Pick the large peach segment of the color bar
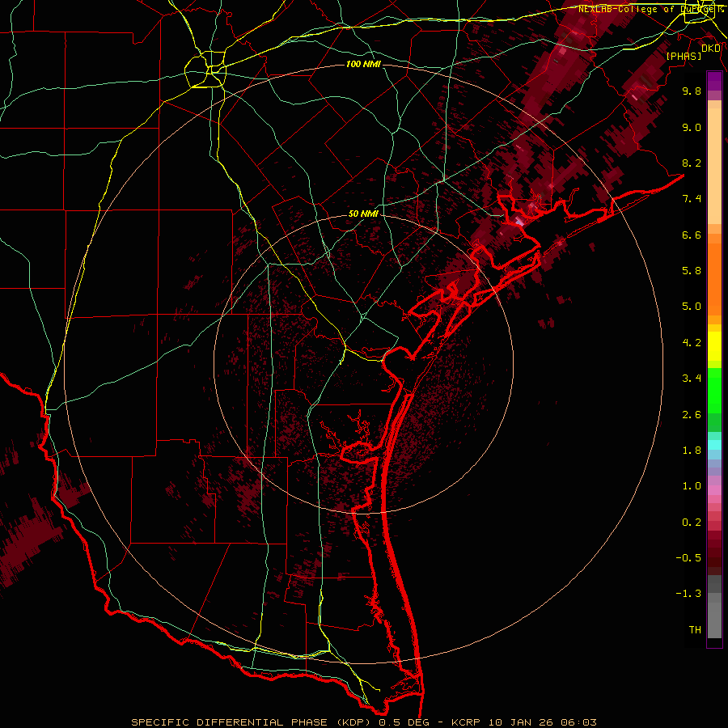 pyautogui.click(x=714, y=166)
